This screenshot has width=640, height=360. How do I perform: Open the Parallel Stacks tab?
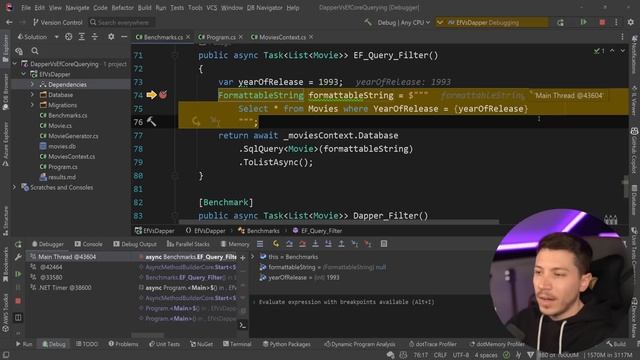188,244
